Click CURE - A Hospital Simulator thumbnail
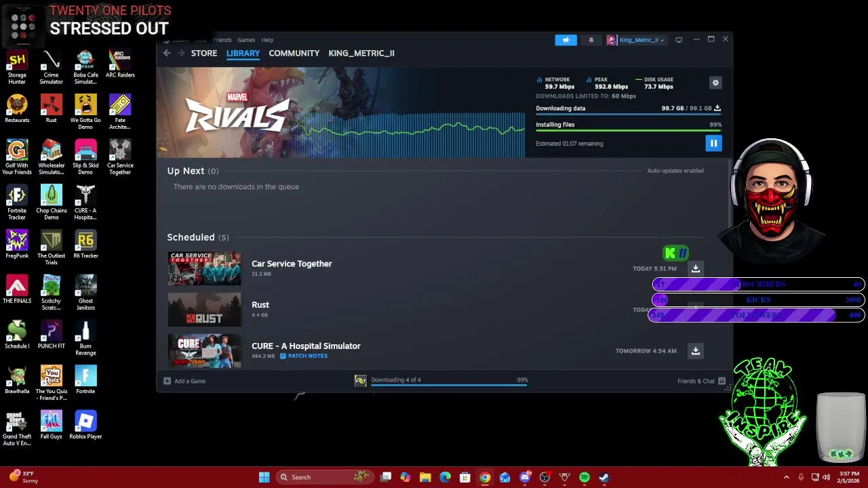The image size is (868, 488). tap(204, 351)
